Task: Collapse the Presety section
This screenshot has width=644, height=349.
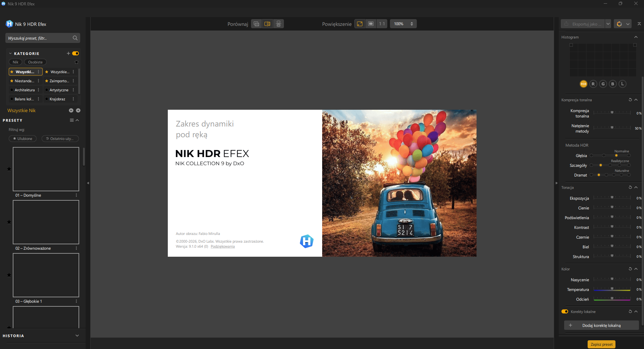Action: 77,120
